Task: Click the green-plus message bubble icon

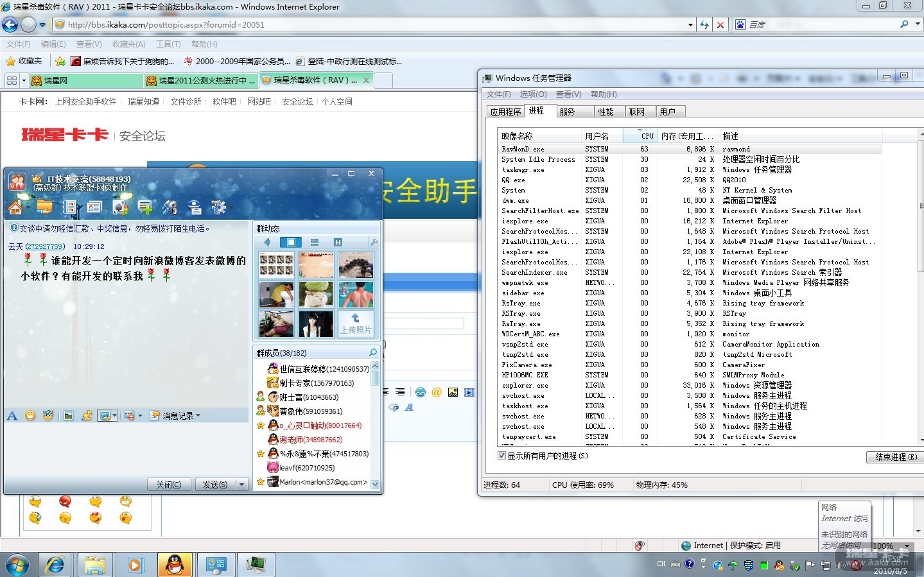Action: tap(145, 207)
